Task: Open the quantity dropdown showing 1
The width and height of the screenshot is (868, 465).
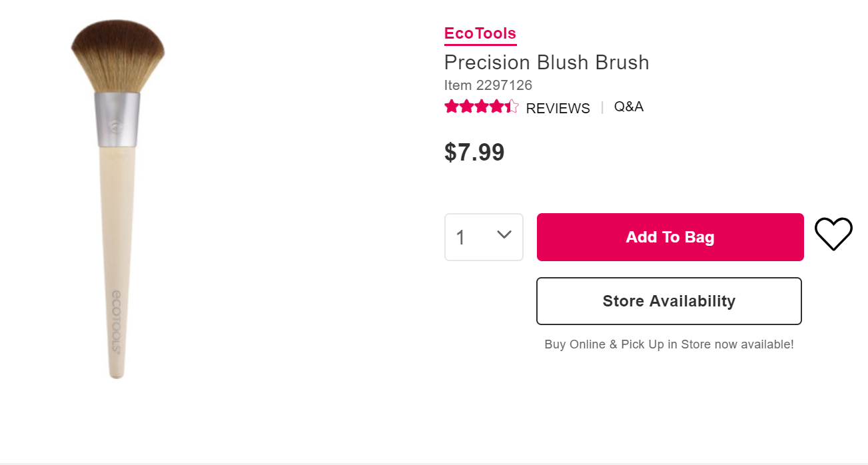Action: 484,237
